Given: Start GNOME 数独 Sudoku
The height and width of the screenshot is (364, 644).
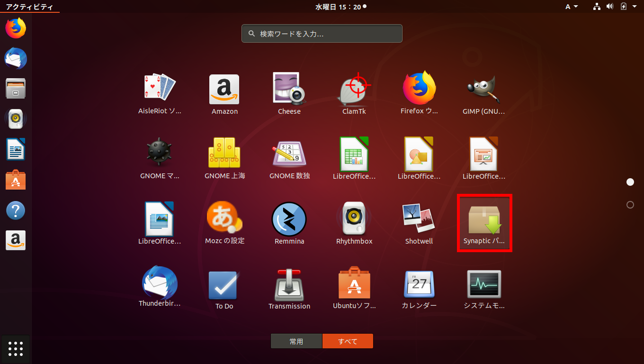Looking at the screenshot, I should [289, 159].
